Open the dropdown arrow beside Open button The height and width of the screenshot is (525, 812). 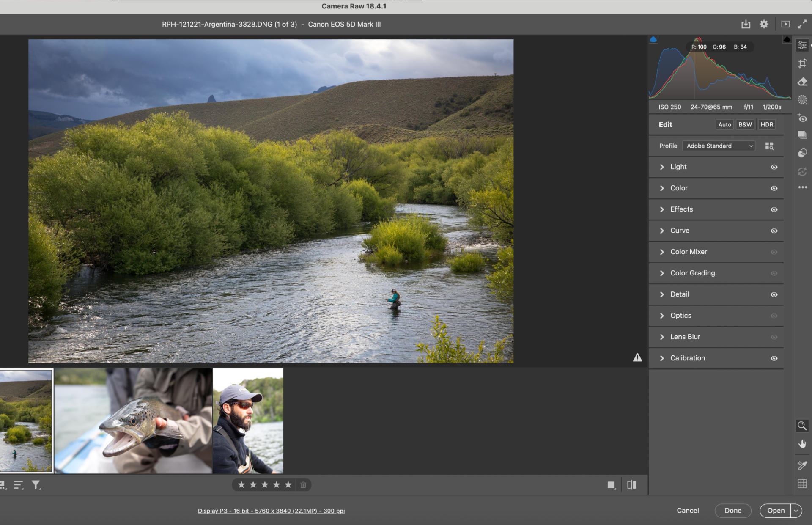796,511
